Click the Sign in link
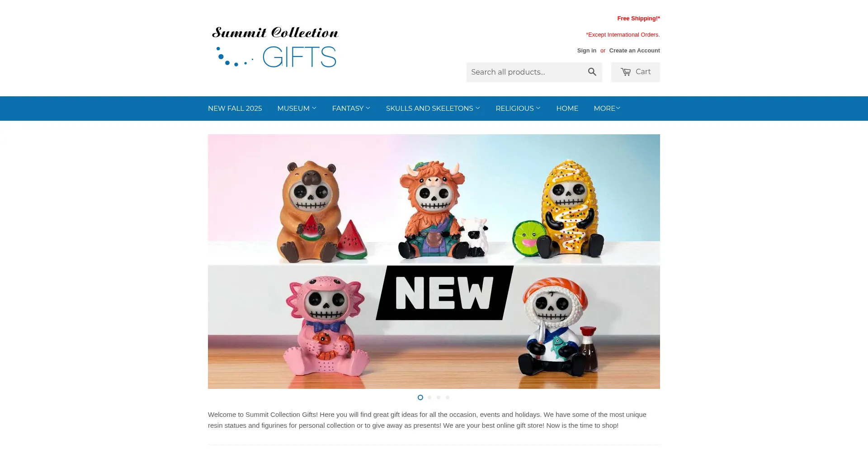868x449 pixels. coord(587,51)
